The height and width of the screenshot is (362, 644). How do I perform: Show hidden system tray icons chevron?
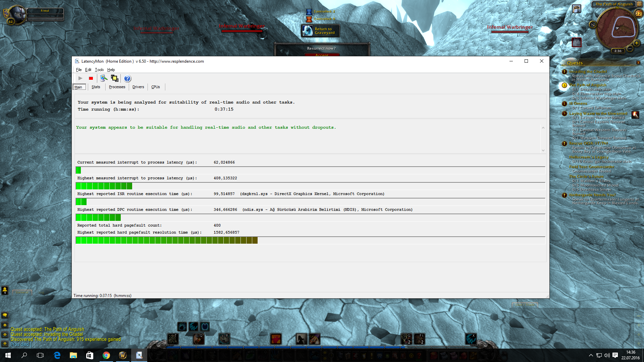pos(591,355)
